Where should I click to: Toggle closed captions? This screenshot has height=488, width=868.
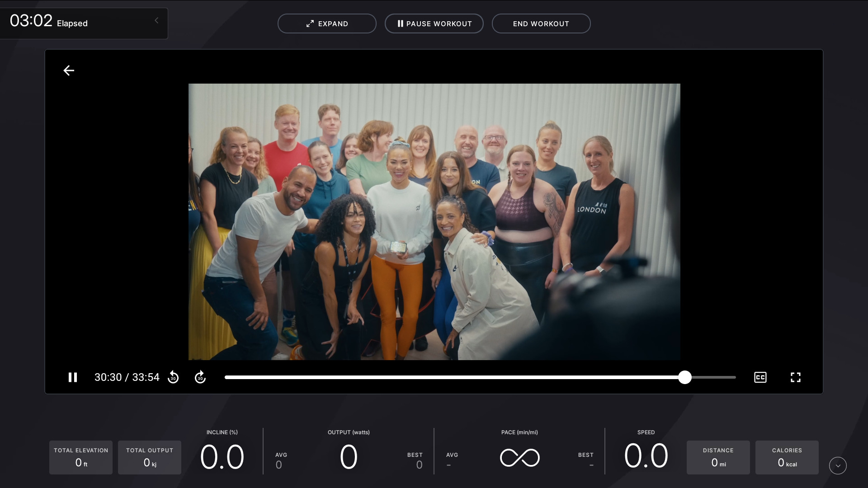[760, 377]
